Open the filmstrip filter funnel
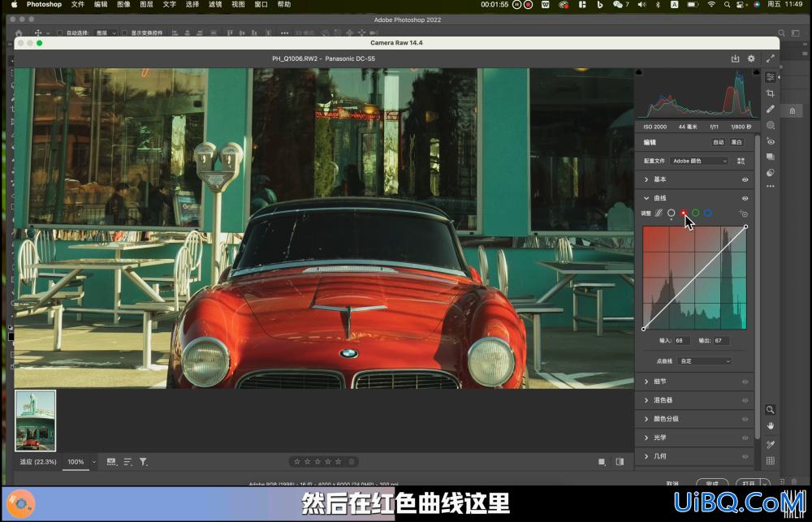This screenshot has height=522, width=812. (x=144, y=461)
